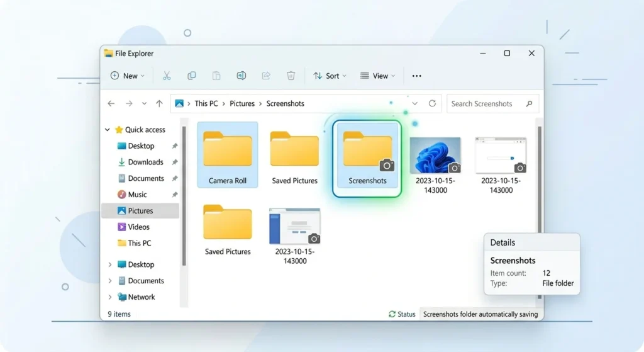Select Desktop under Quick access
644x352 pixels.
point(141,146)
